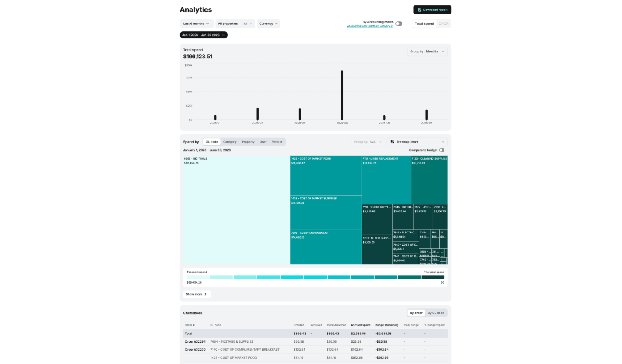Select the 7123 - CLEANING SUPPLIES block

click(x=430, y=180)
